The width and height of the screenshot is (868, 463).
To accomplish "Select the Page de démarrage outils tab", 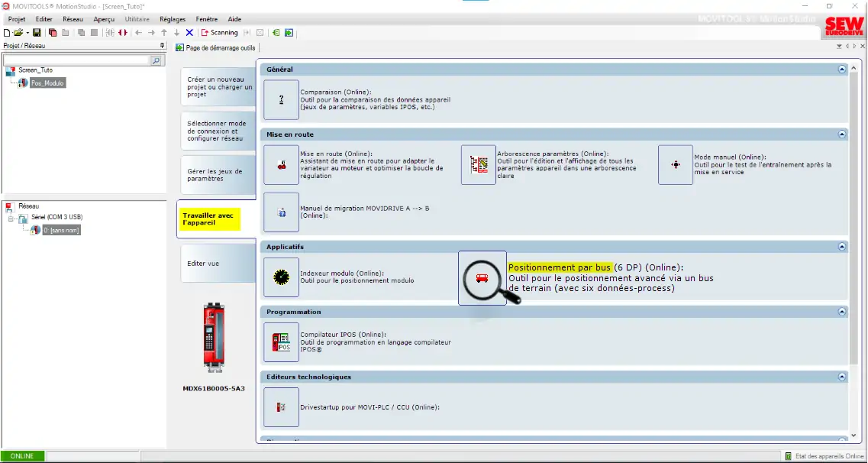I will click(x=215, y=47).
